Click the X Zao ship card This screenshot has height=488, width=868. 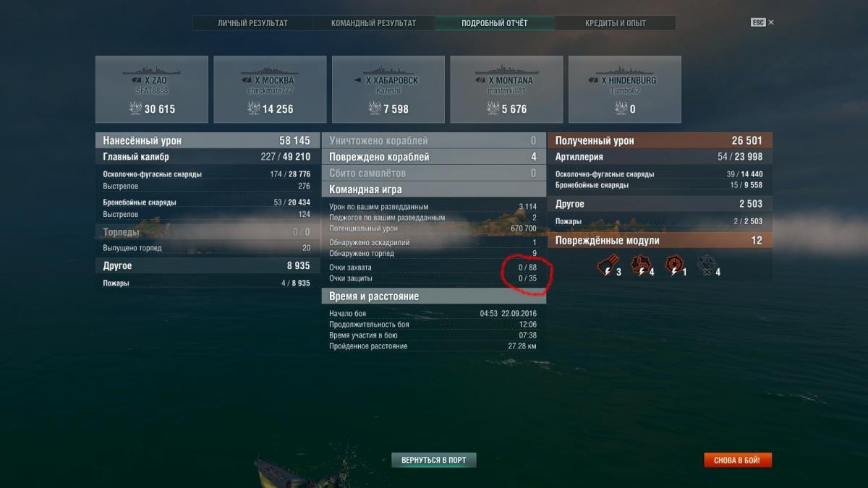pos(152,90)
